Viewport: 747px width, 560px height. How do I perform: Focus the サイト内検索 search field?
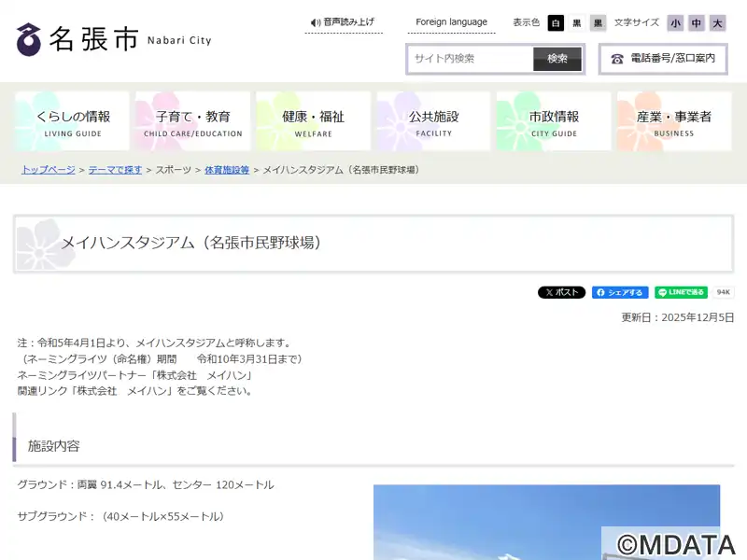(x=471, y=59)
